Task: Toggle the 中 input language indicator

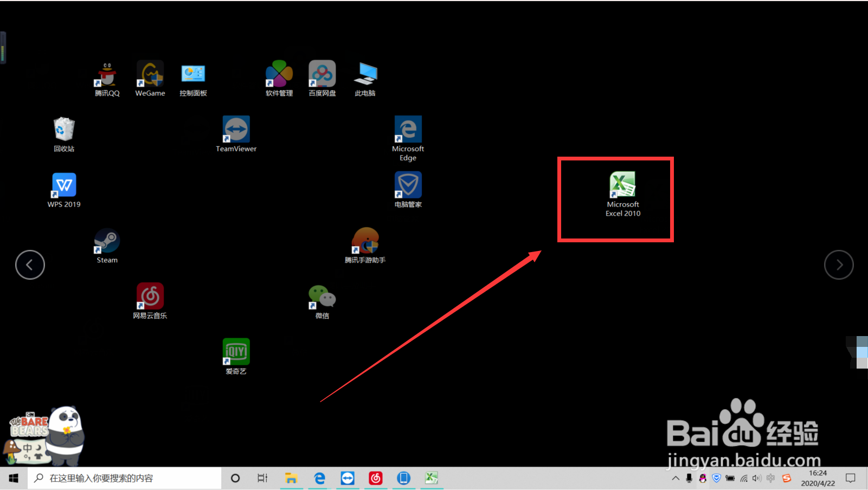Action: coord(770,478)
